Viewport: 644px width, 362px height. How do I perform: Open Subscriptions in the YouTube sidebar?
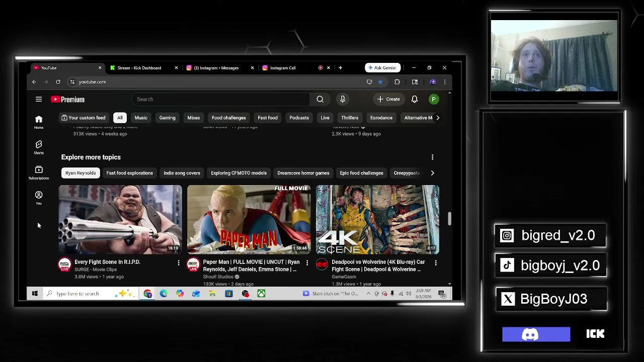click(39, 172)
